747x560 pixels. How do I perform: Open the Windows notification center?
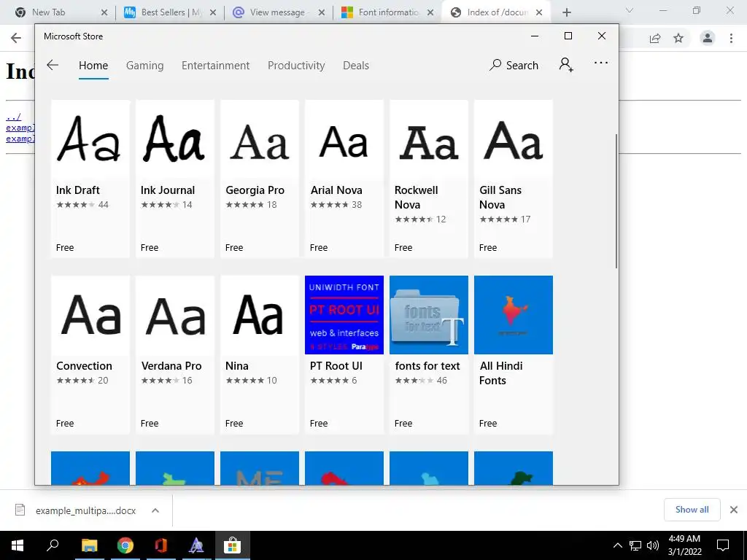point(723,545)
